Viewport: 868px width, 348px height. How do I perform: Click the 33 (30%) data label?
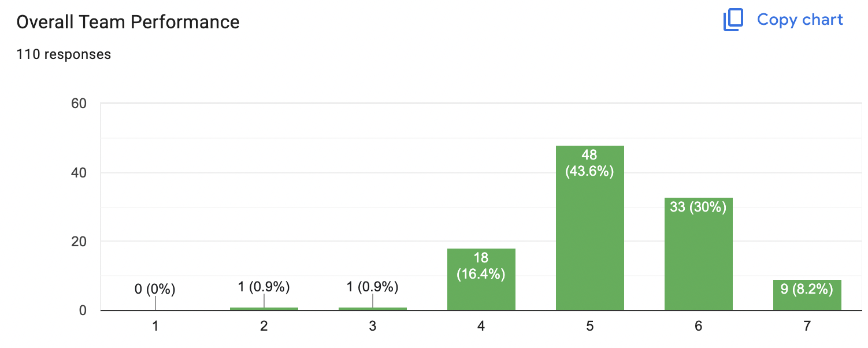tap(699, 207)
